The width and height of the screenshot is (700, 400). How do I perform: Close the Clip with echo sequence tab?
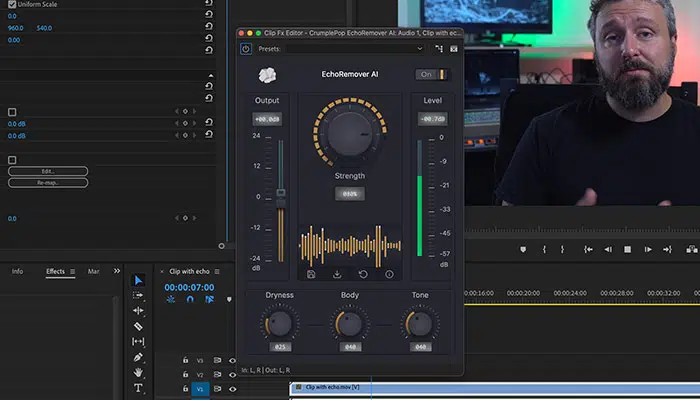(162, 271)
